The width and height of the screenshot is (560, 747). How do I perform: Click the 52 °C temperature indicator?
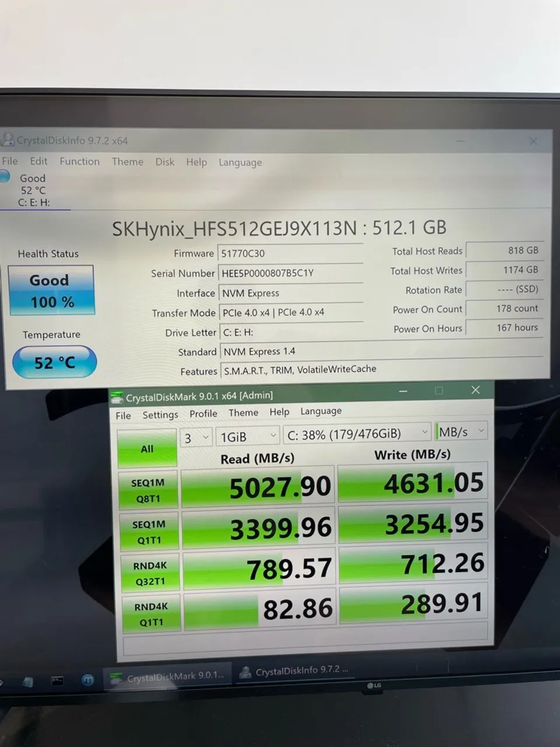tap(54, 362)
